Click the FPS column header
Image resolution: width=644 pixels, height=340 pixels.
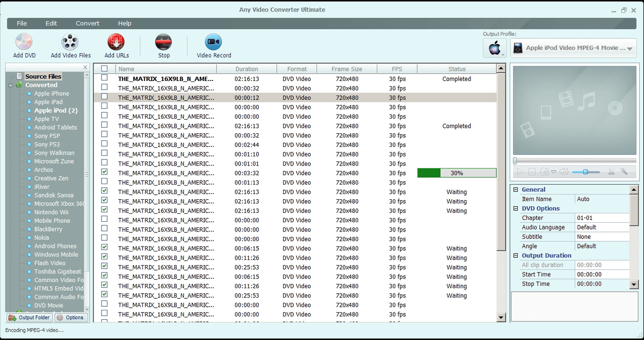point(397,69)
